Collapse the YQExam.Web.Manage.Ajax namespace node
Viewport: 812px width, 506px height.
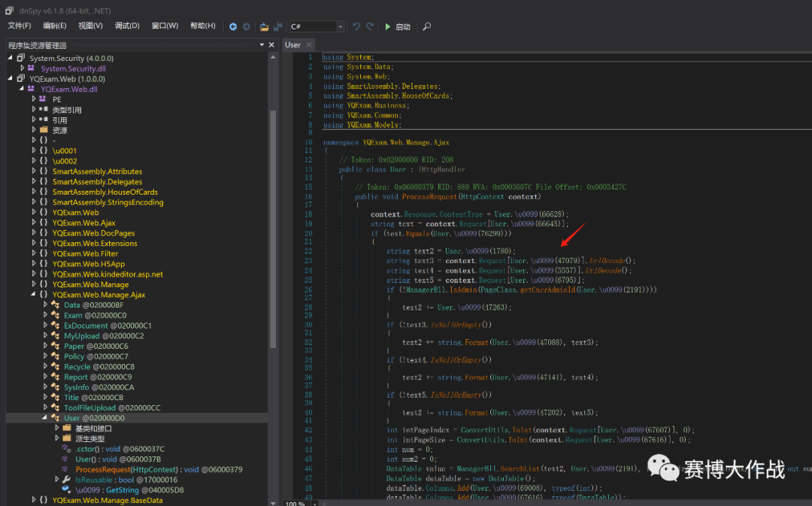pos(34,295)
